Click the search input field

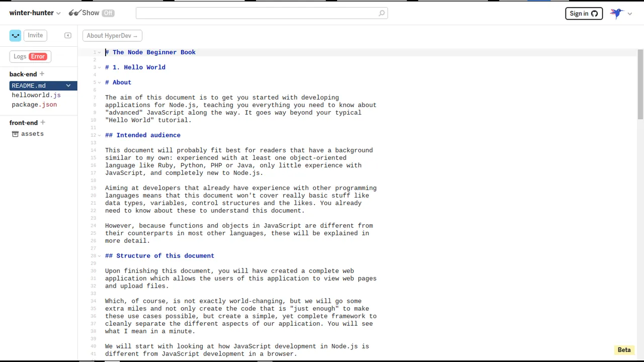[262, 13]
